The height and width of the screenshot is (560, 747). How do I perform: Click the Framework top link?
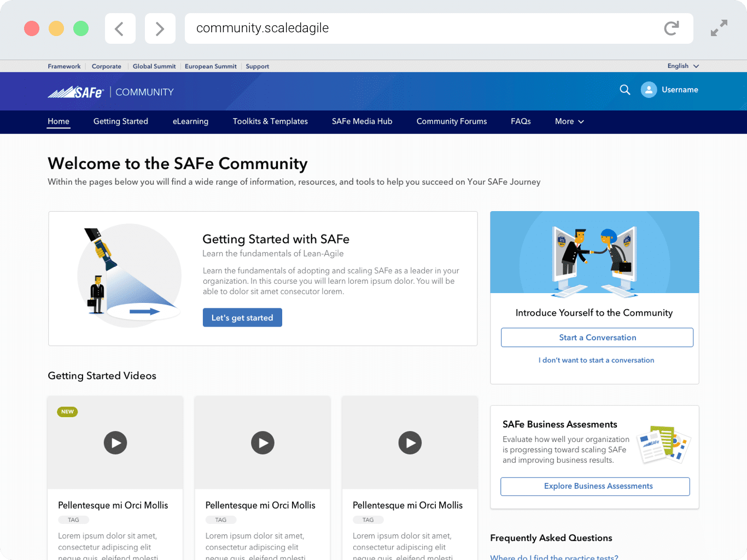64,66
